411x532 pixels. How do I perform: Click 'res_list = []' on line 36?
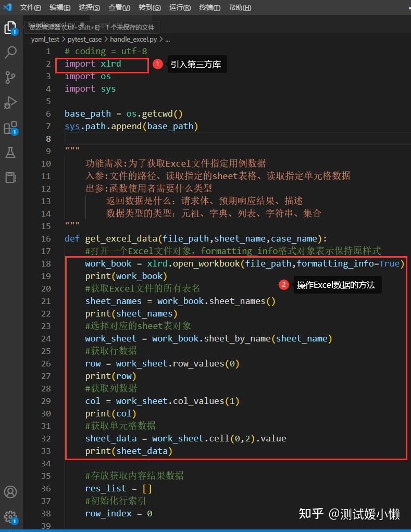(118, 489)
